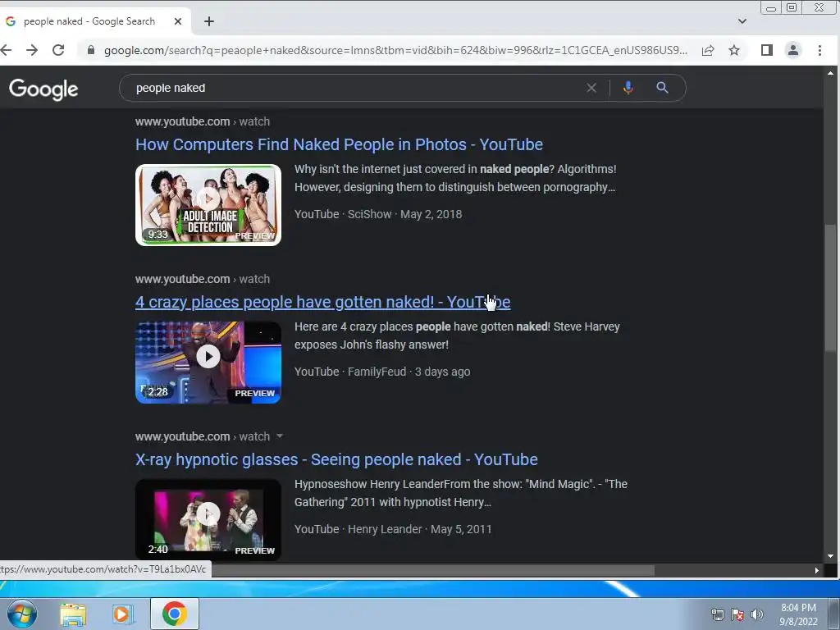Expand options arrow beside third result URL
This screenshot has height=630, width=840.
[x=279, y=436]
